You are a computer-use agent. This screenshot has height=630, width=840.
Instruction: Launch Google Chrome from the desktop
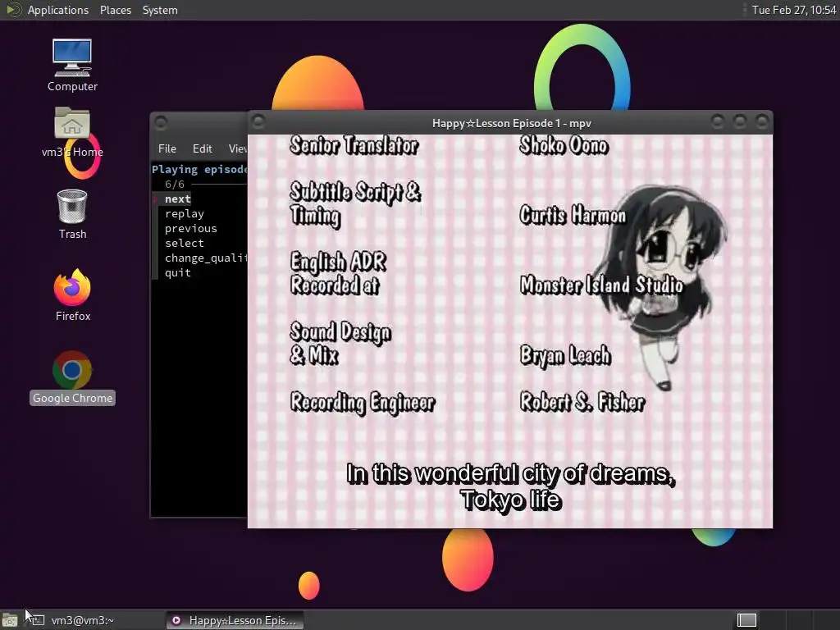[x=72, y=377]
